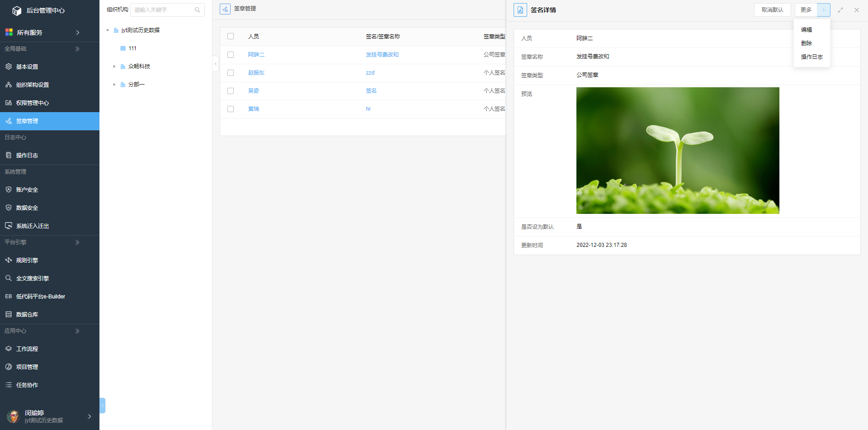Select 众畅科技 in organization tree
This screenshot has width=868, height=430.
(139, 66)
